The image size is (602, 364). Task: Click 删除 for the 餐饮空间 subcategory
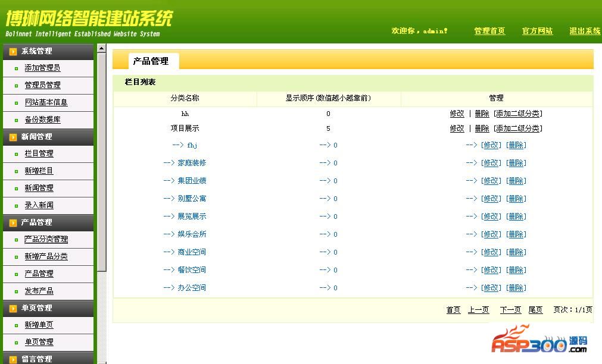[x=516, y=270]
